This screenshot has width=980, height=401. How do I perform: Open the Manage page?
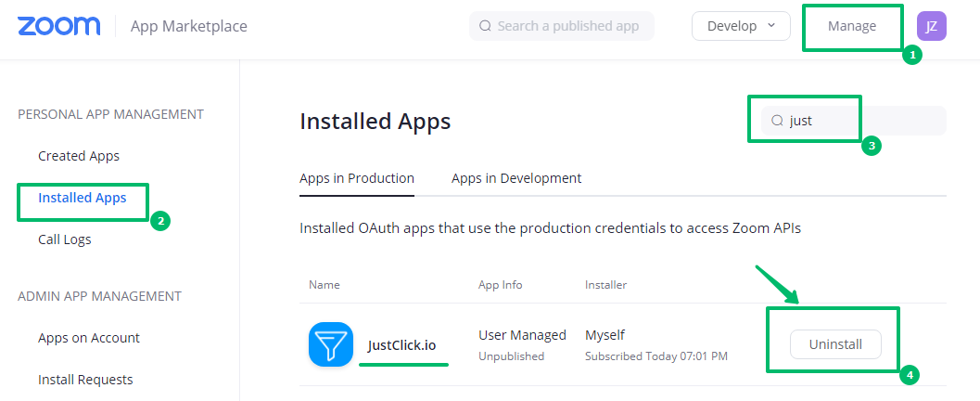coord(852,26)
